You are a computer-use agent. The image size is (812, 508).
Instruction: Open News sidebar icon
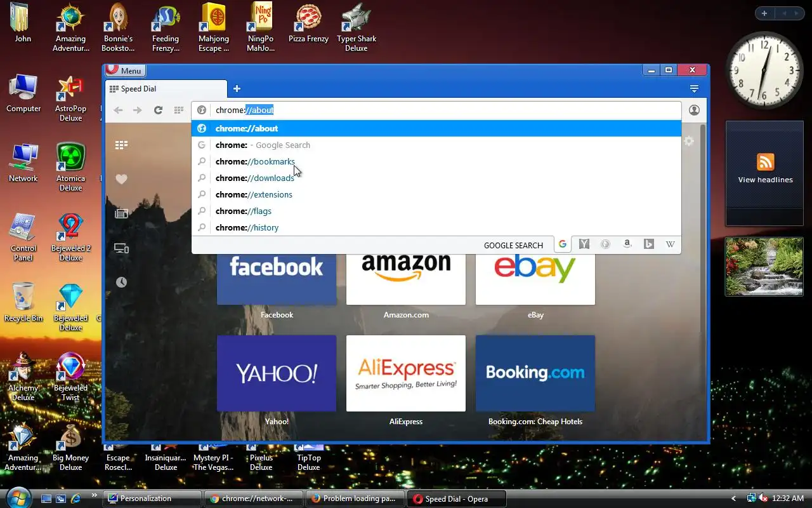pos(121,213)
